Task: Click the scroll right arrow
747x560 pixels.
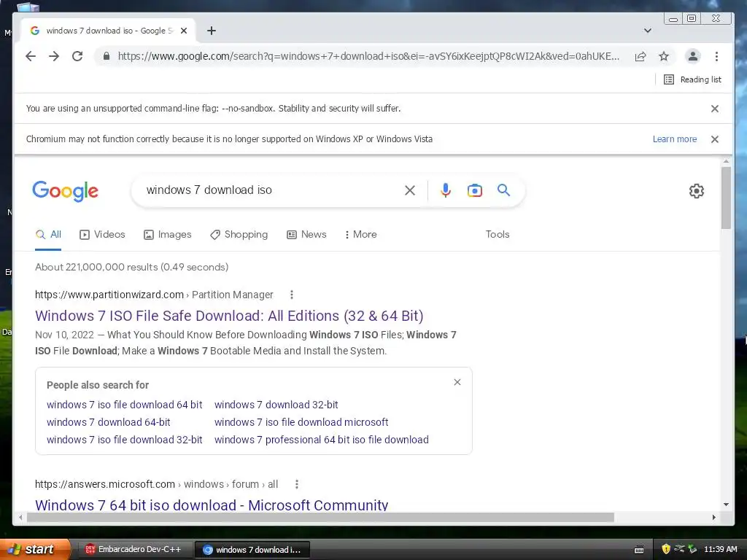Action: (x=713, y=518)
